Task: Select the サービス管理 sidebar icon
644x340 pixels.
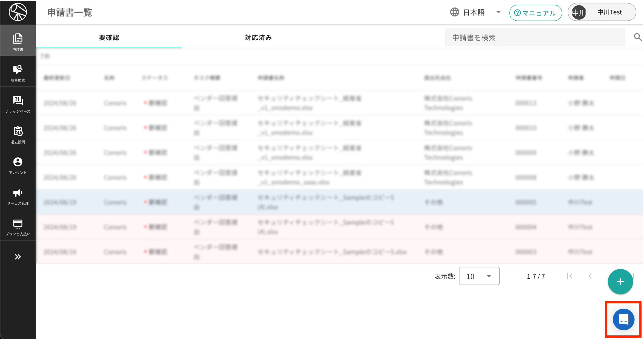Action: click(17, 196)
